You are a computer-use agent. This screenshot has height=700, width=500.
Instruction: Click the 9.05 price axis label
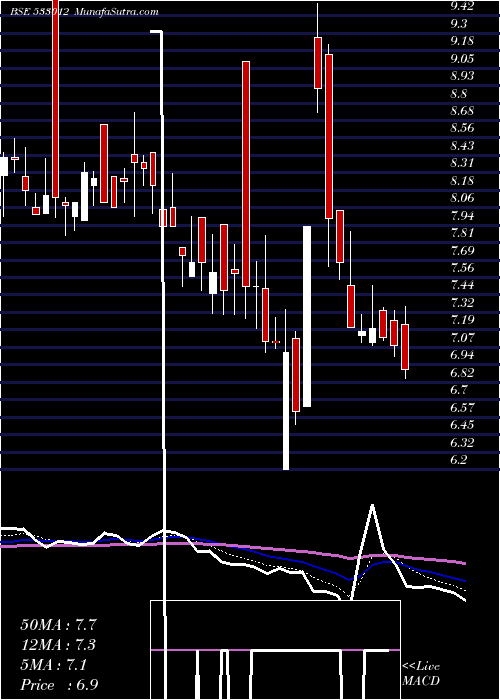462,58
